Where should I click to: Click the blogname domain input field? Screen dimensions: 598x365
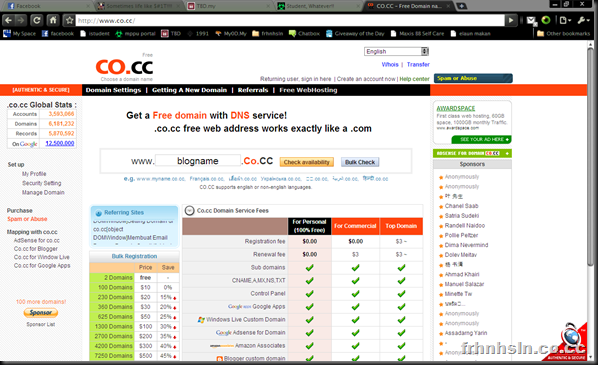pyautogui.click(x=198, y=161)
